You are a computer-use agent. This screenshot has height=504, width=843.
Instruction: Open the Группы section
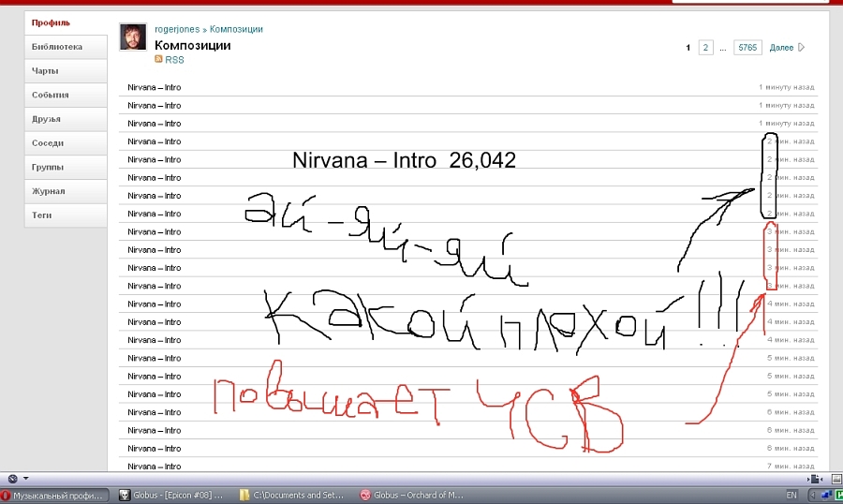66,168
